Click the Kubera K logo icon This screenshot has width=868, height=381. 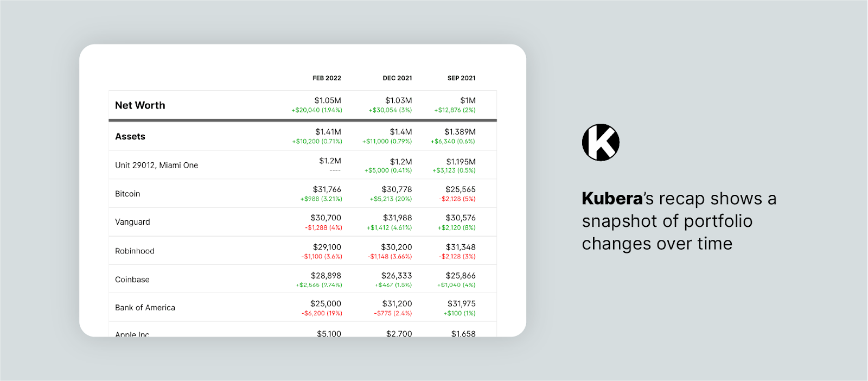click(601, 142)
